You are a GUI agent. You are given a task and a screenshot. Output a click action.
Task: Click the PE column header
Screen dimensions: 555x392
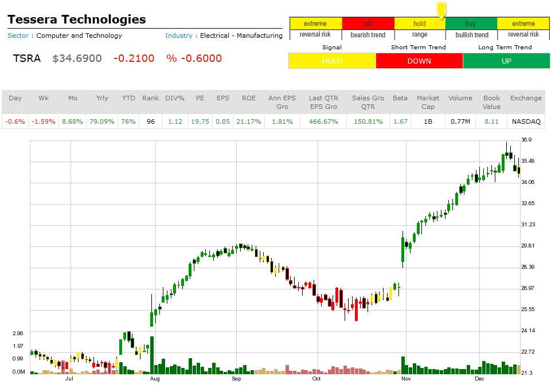(x=200, y=98)
